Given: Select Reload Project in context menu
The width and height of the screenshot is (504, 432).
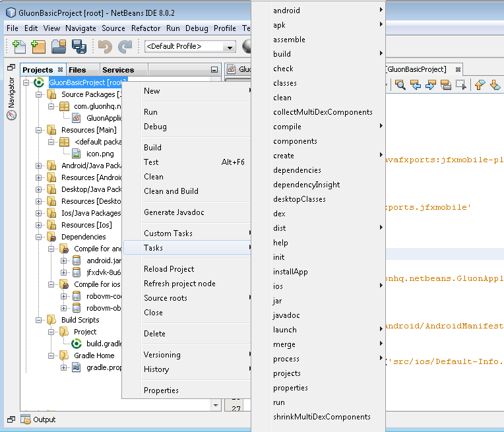Looking at the screenshot, I should [187, 269].
